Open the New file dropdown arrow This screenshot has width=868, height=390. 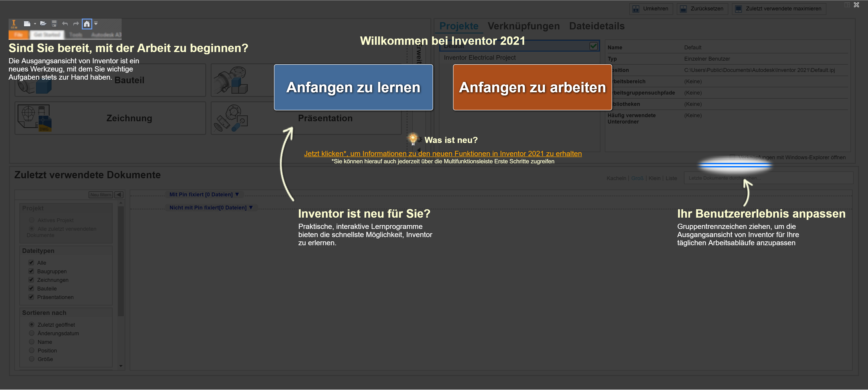(35, 24)
